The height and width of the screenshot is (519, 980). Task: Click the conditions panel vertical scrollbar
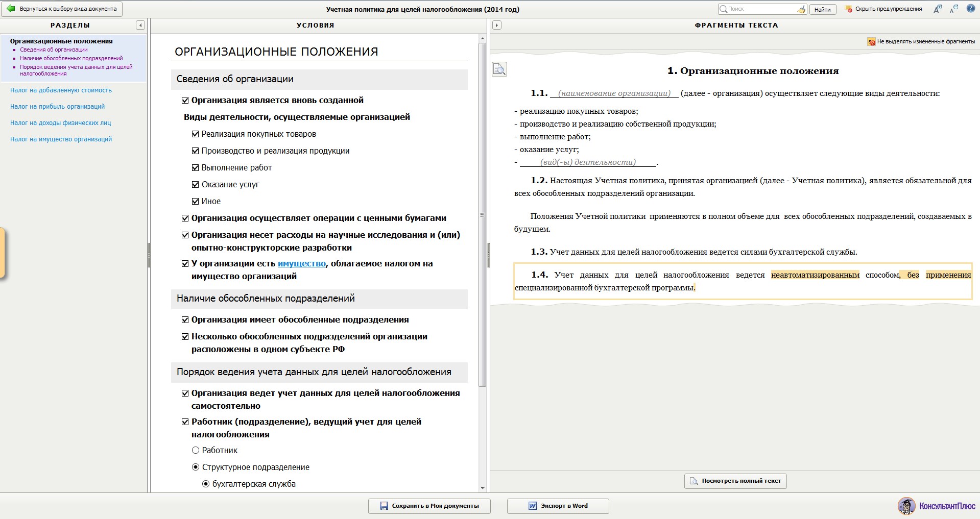click(x=482, y=214)
